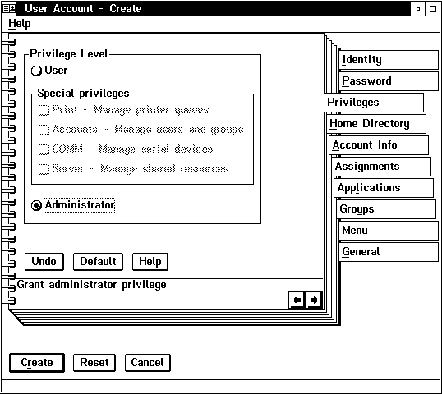Check the Server manage shared resources box
The height and width of the screenshot is (394, 442).
pos(43,169)
